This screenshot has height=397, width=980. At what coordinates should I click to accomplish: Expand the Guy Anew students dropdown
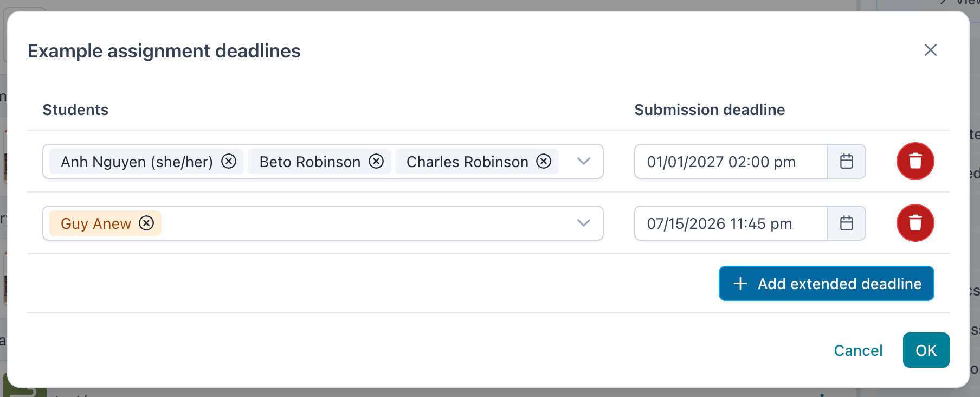tap(584, 223)
